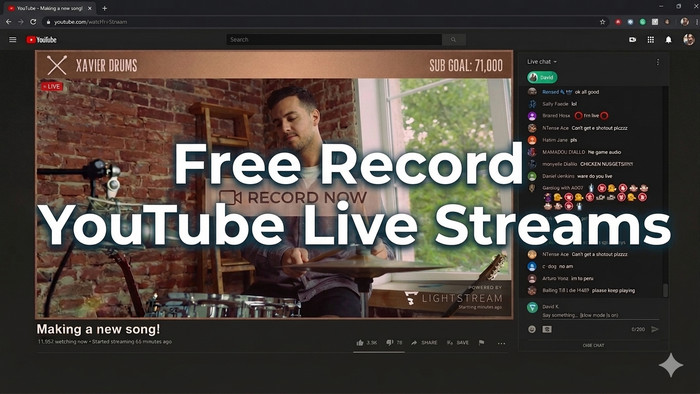Go forward with browser forward arrow
Screen dimensions: 700x394
[x=21, y=21]
